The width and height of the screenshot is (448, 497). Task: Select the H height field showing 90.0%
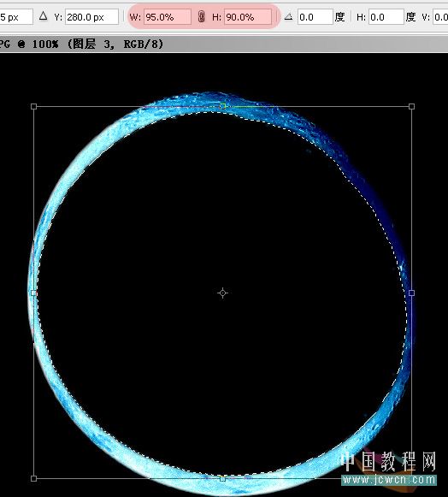point(248,17)
